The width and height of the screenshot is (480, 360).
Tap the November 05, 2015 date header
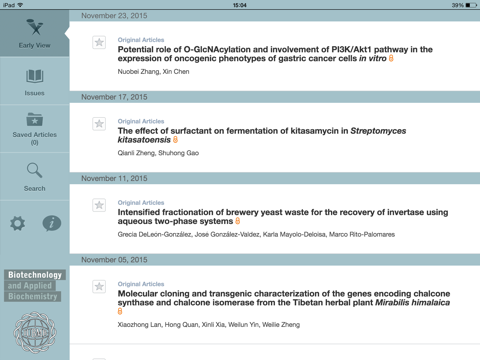[x=275, y=260]
